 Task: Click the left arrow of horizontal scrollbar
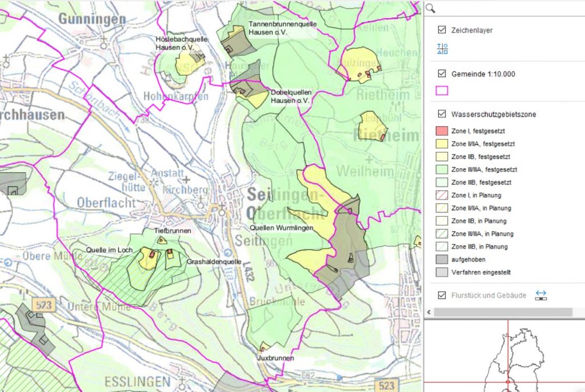[x=429, y=312]
